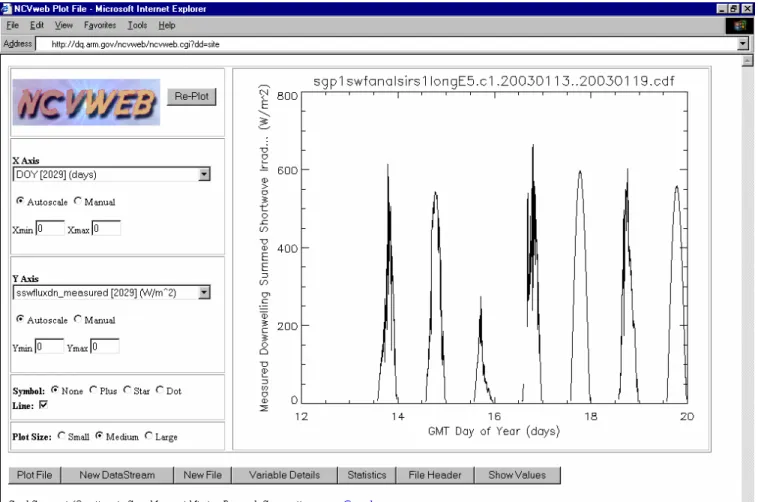Select Small plot size

pyautogui.click(x=61, y=436)
